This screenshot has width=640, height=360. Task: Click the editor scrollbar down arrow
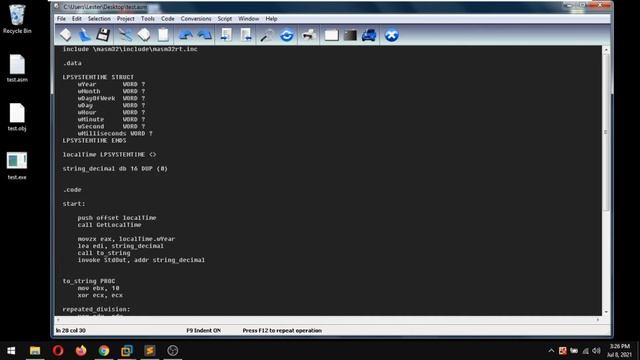(x=606, y=312)
